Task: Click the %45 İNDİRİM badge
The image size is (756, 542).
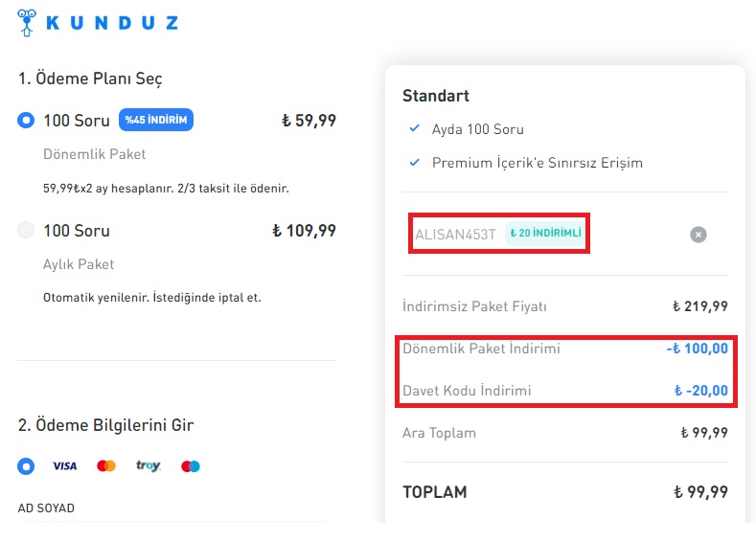Action: [x=156, y=120]
